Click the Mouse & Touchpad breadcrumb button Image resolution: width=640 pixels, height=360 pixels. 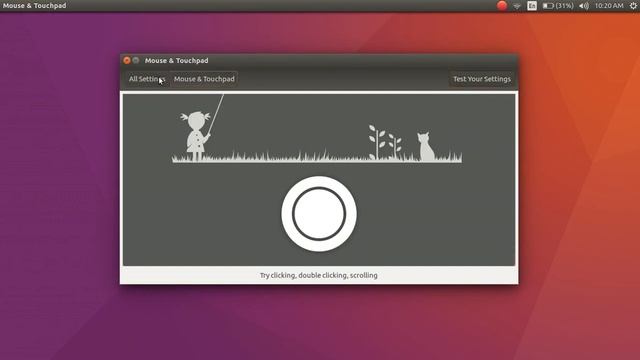pos(204,79)
